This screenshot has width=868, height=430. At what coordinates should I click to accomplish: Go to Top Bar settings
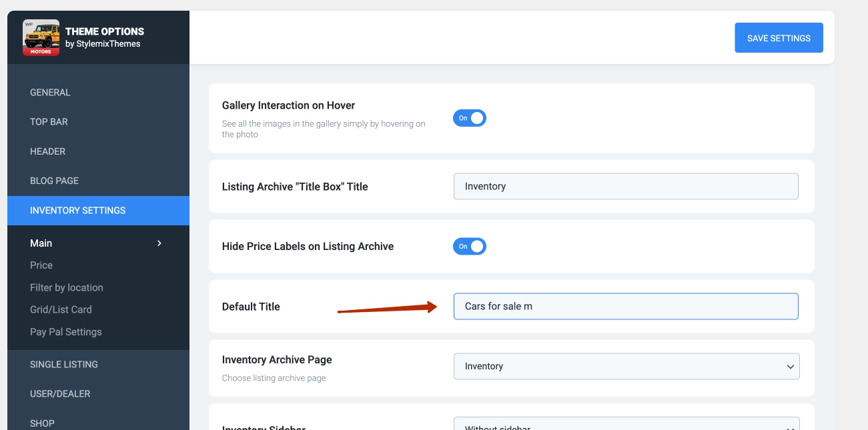click(x=49, y=122)
